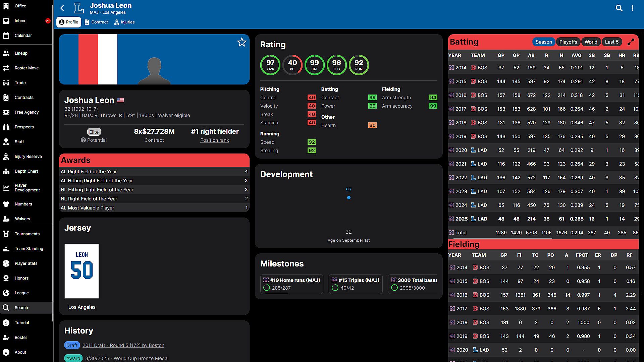
Task: Open the search magnifier in header
Action: point(619,8)
